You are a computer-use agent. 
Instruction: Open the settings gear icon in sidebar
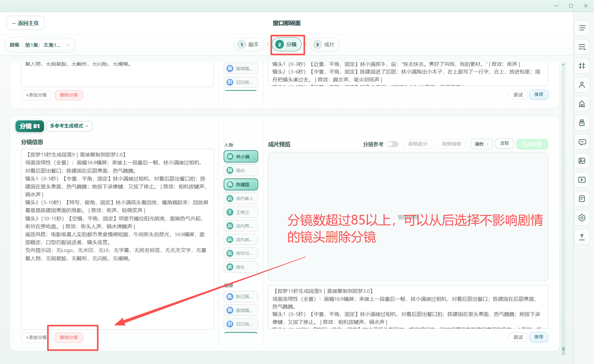coord(582,218)
